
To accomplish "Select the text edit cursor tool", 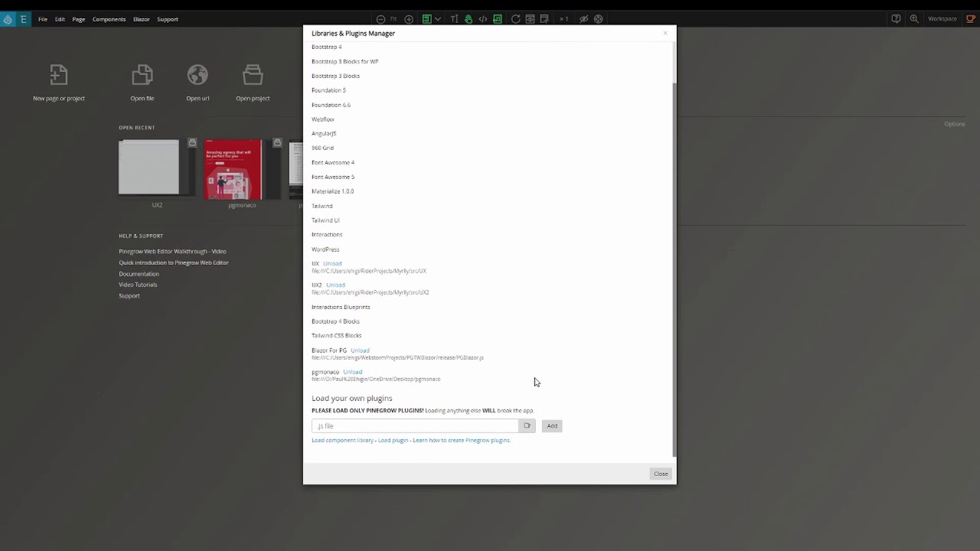I will coord(454,19).
